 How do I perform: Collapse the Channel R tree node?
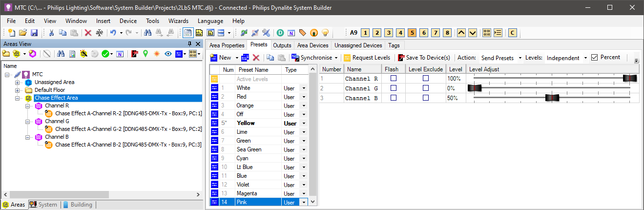click(28, 105)
